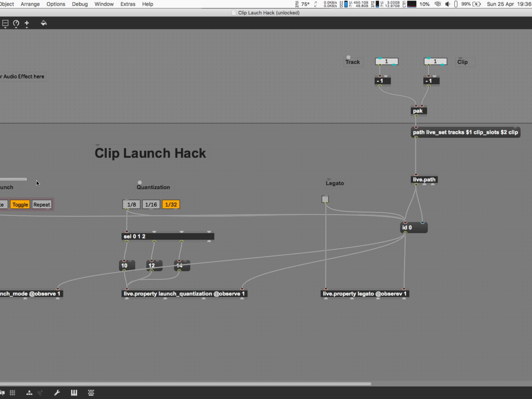
Task: Open the Extras menu
Action: pyautogui.click(x=128, y=4)
